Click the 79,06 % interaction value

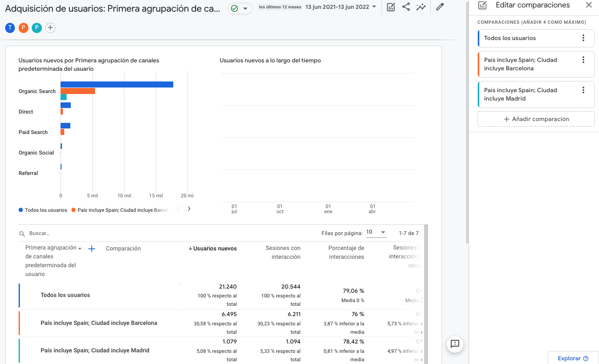tap(354, 291)
